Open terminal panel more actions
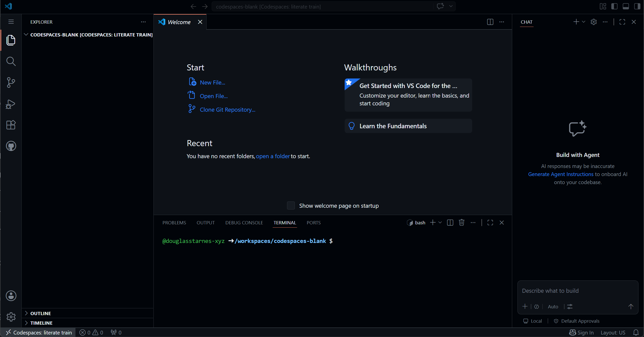644x337 pixels. tap(473, 223)
